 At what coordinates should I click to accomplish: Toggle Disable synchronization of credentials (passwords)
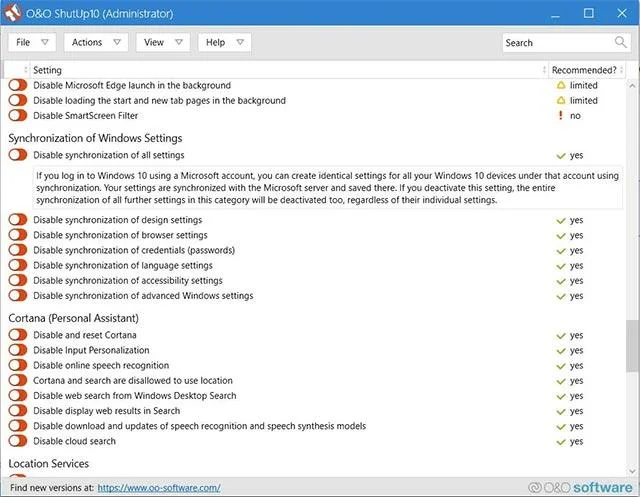click(18, 250)
